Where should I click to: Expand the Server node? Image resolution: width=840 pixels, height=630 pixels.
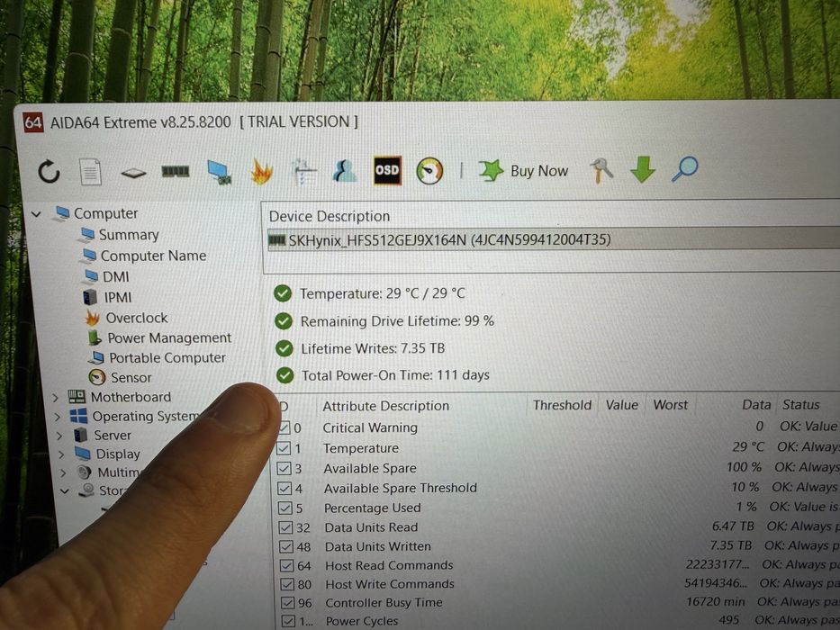[x=60, y=436]
